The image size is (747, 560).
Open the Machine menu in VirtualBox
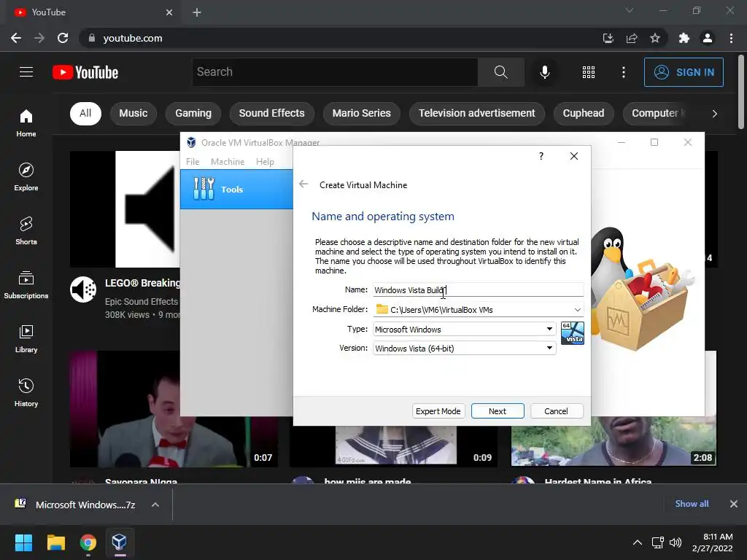coord(228,161)
